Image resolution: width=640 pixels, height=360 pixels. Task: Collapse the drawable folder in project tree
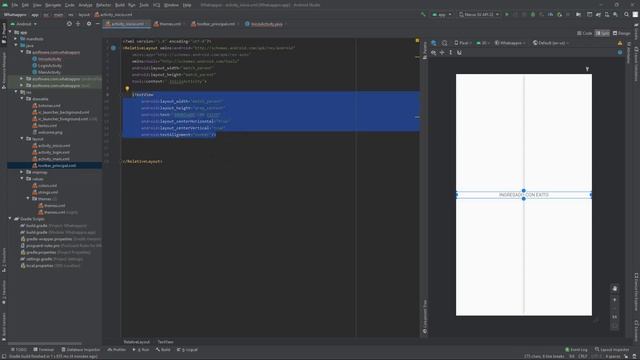(x=22, y=99)
